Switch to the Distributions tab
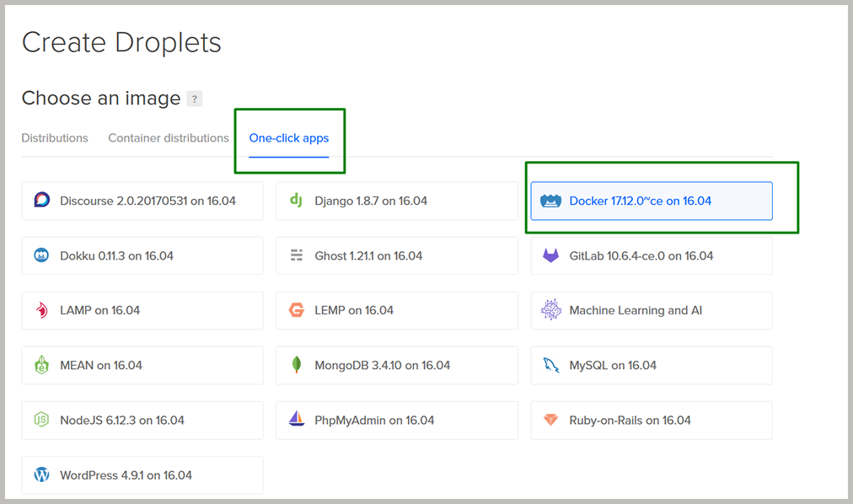853x504 pixels. point(54,137)
